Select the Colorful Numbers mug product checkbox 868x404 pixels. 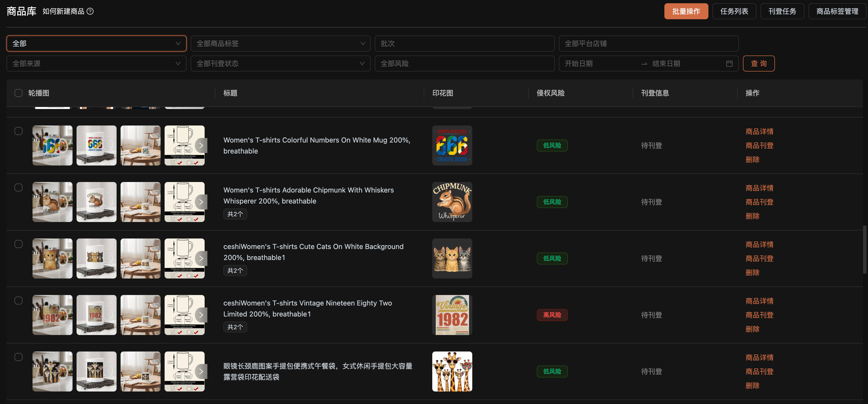[x=19, y=131]
